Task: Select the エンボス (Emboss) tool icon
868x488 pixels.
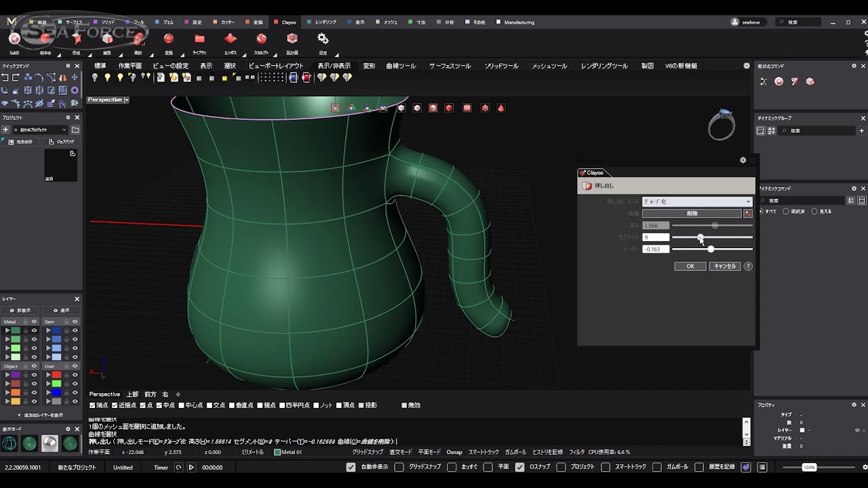Action: point(231,39)
